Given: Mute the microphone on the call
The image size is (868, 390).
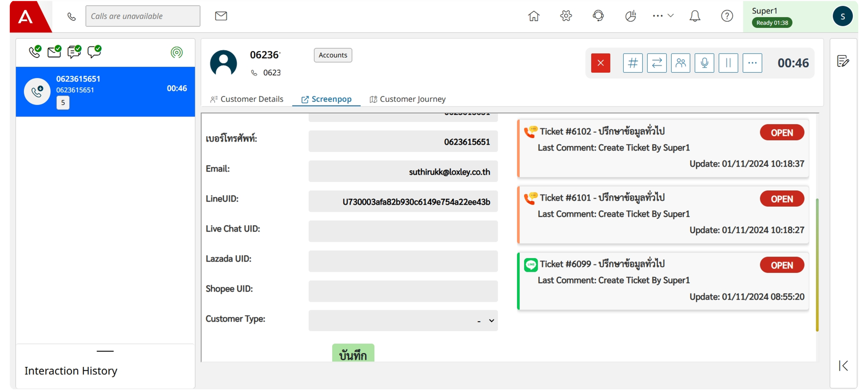Looking at the screenshot, I should (x=704, y=63).
